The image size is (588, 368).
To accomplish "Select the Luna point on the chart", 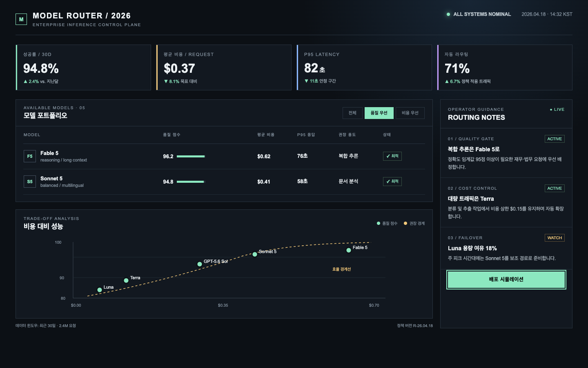I will click(100, 290).
